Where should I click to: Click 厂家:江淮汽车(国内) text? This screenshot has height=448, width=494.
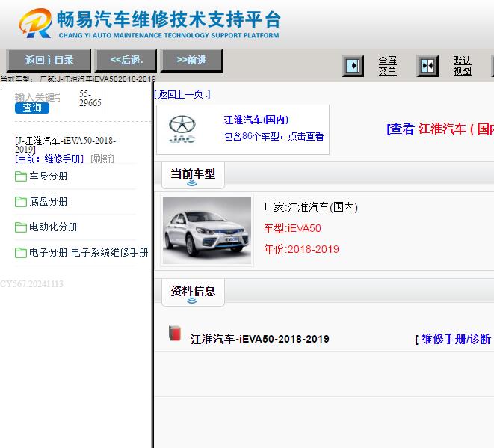(311, 207)
